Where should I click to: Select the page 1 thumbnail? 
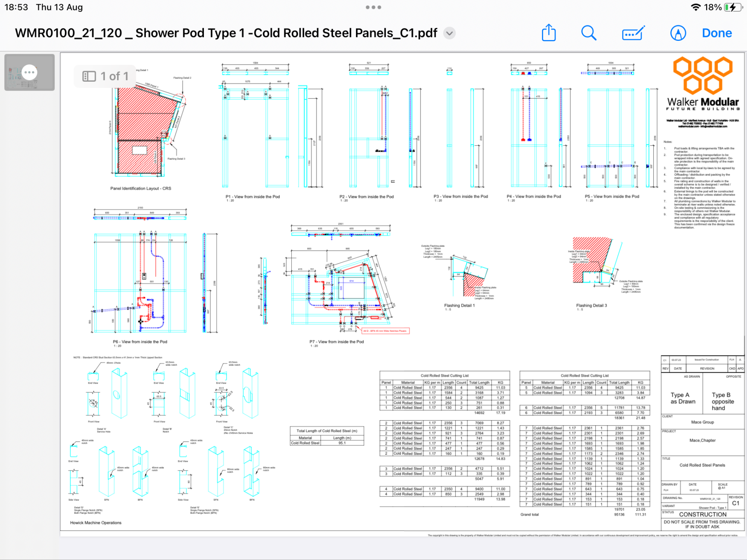click(x=30, y=73)
